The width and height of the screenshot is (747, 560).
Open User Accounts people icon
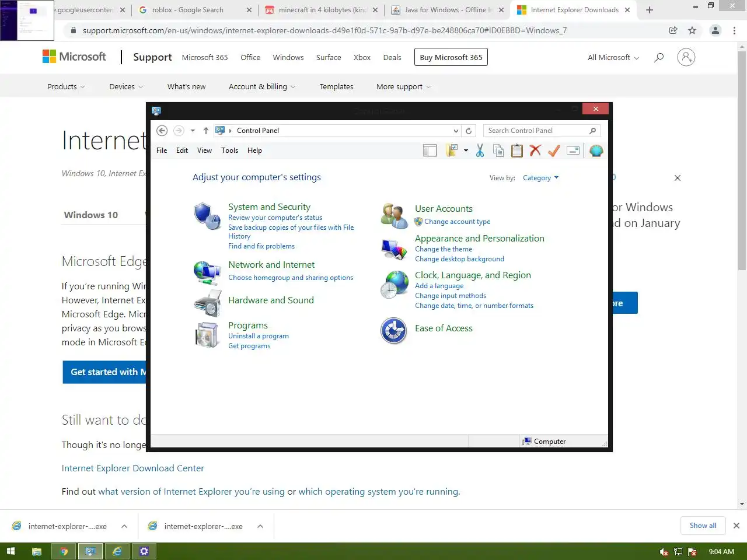(394, 216)
